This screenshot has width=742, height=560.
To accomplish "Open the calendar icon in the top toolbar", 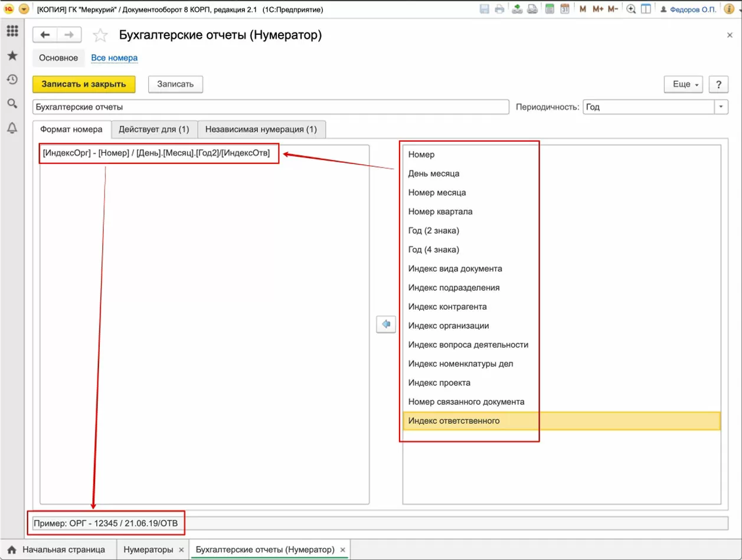I will 564,9.
